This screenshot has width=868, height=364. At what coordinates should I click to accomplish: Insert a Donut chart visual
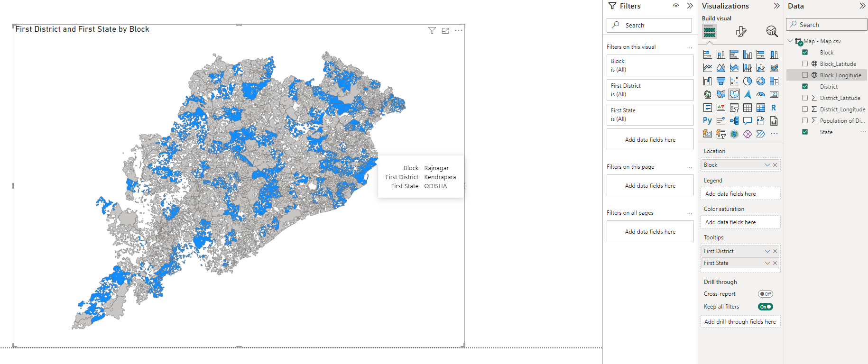[761, 81]
